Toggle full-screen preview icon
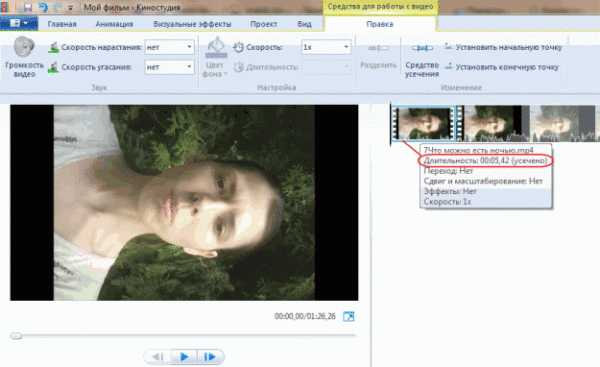The height and width of the screenshot is (367, 600). [349, 316]
